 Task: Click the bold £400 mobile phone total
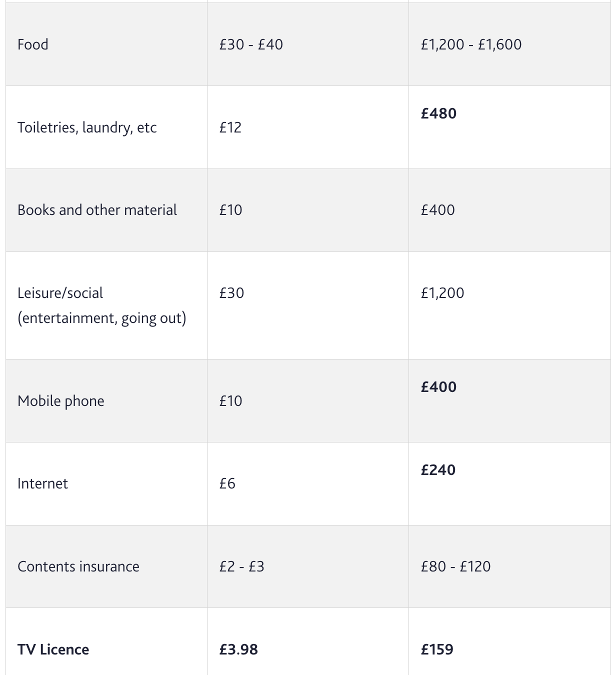pyautogui.click(x=438, y=387)
